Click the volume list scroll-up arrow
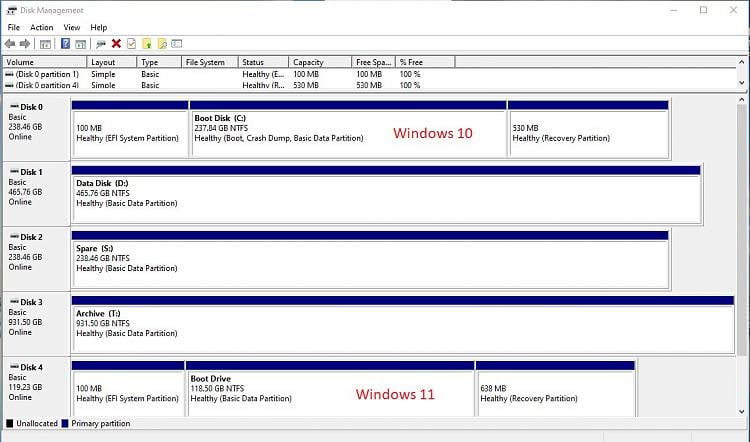Image resolution: width=750 pixels, height=442 pixels. [741, 62]
